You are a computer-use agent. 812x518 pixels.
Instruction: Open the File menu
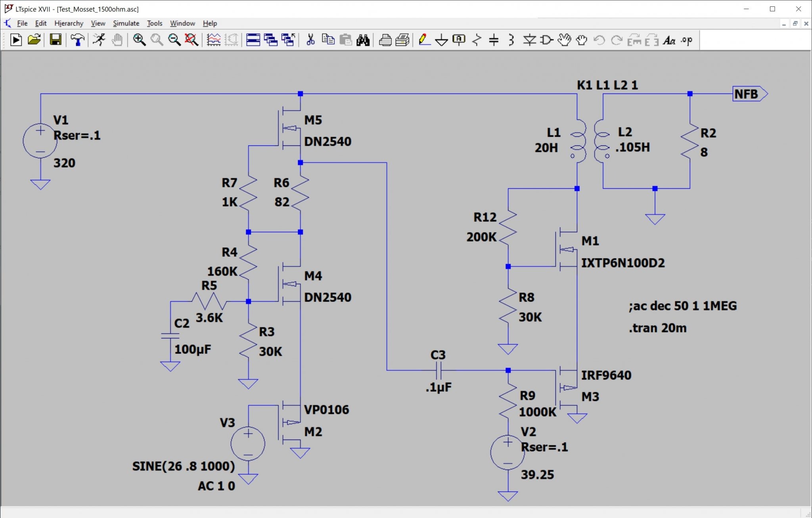tap(22, 23)
